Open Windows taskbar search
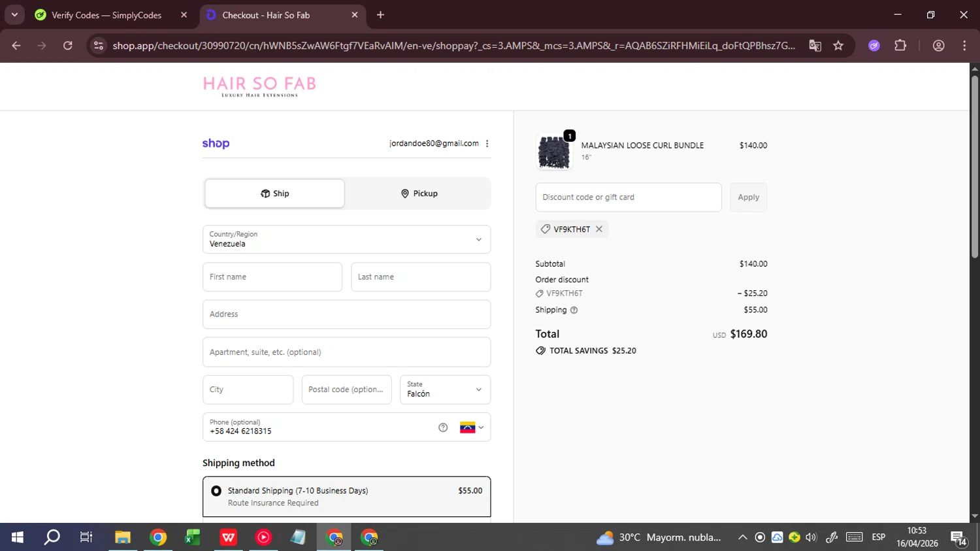 (52, 537)
